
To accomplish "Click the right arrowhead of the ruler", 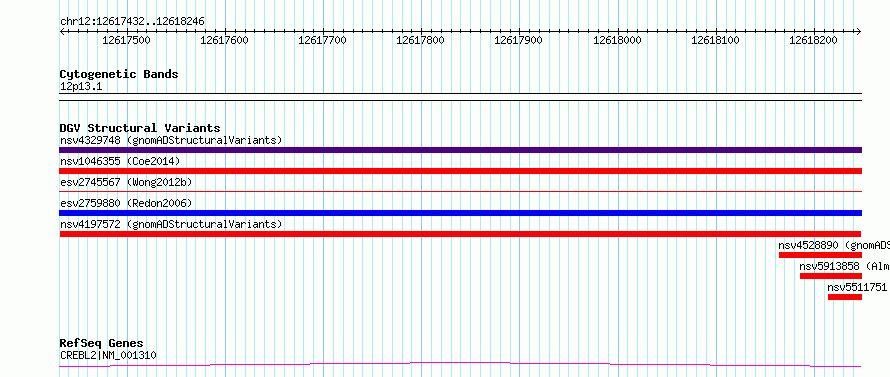I will click(859, 31).
